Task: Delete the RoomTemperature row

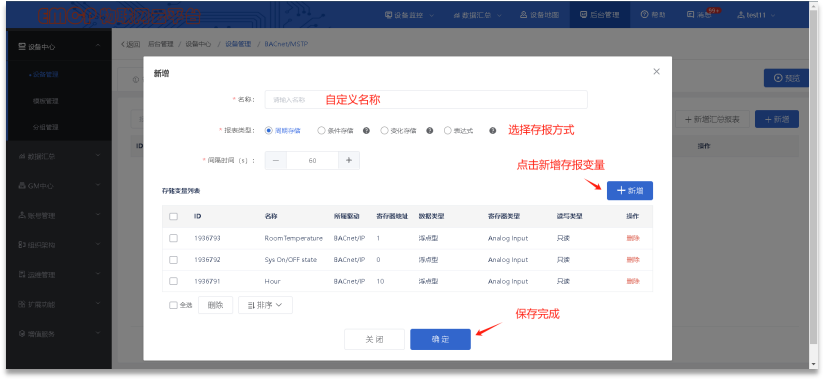Action: point(633,238)
